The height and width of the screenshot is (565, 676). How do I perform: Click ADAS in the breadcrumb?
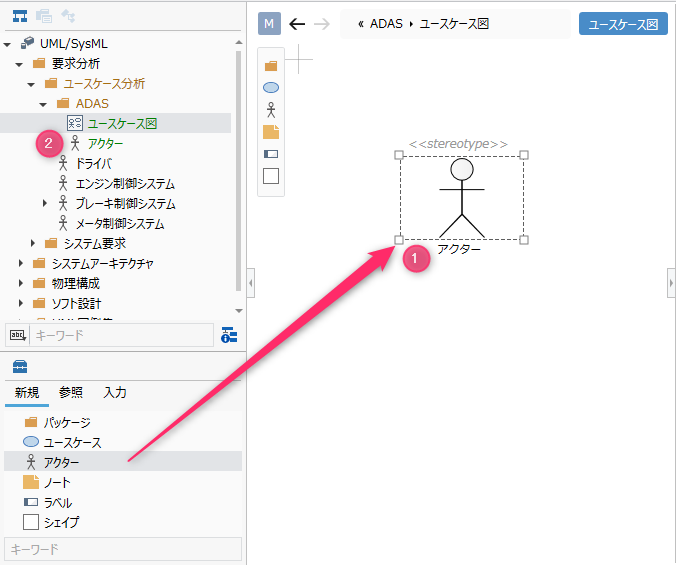pyautogui.click(x=386, y=24)
